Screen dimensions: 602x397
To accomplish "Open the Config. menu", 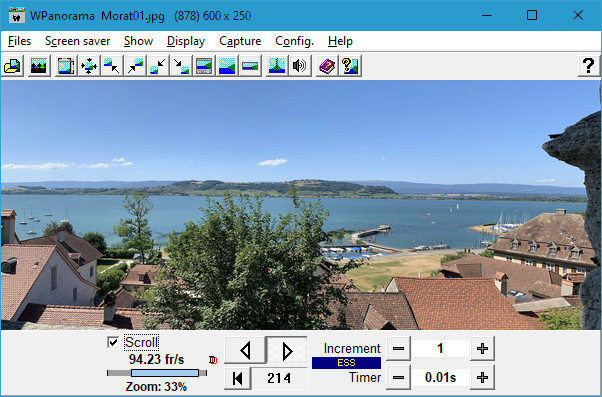I will tap(294, 41).
